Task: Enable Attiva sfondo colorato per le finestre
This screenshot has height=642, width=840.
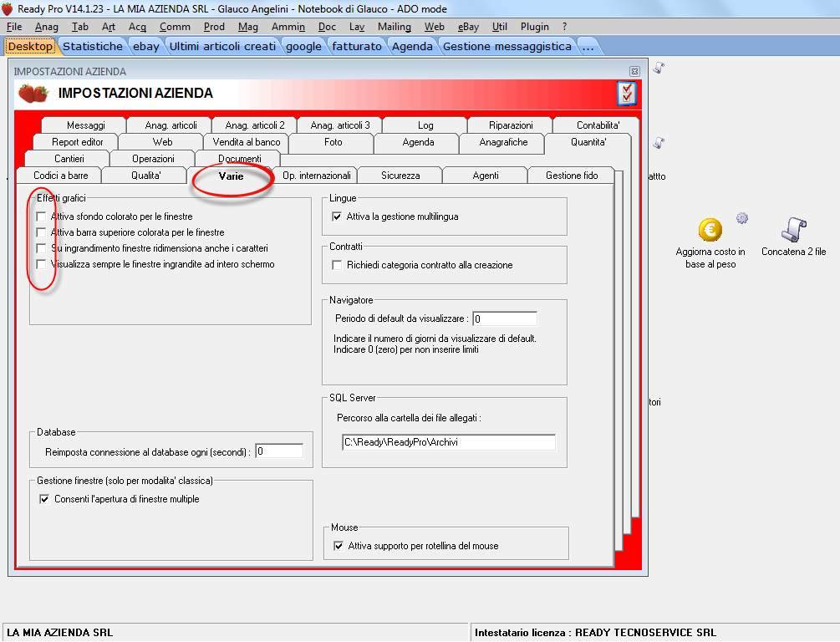Action: coord(41,217)
